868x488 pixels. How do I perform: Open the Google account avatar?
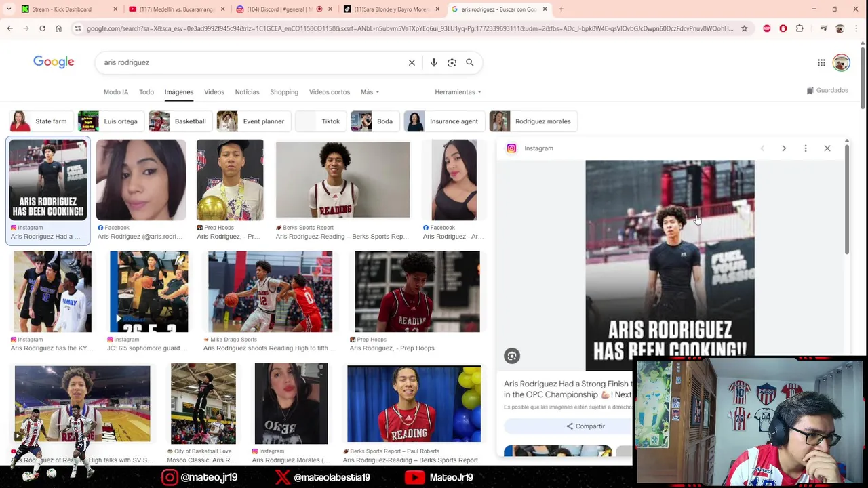[841, 62]
